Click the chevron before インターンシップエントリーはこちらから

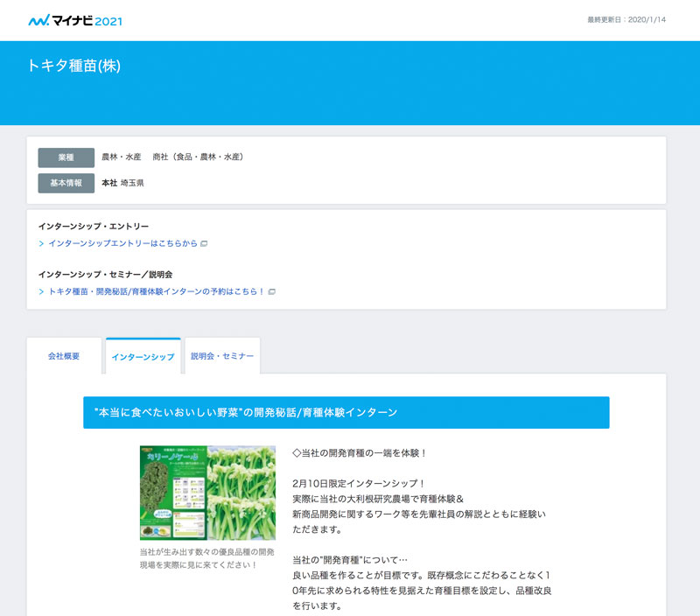41,244
